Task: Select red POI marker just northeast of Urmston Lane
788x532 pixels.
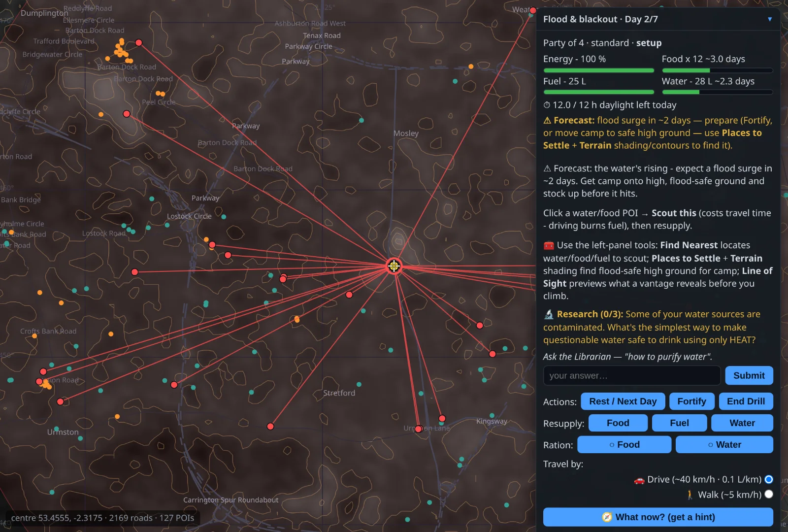Action: [x=442, y=419]
